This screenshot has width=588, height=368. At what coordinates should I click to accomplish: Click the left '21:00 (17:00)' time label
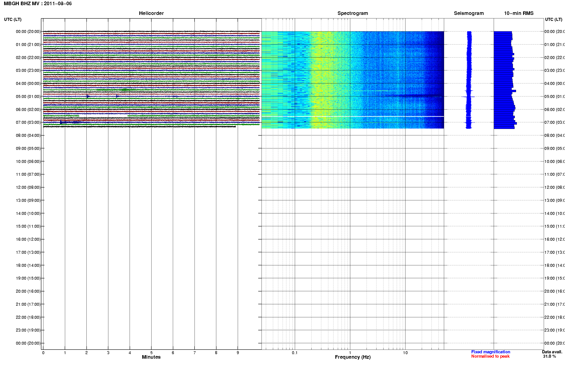click(x=28, y=304)
